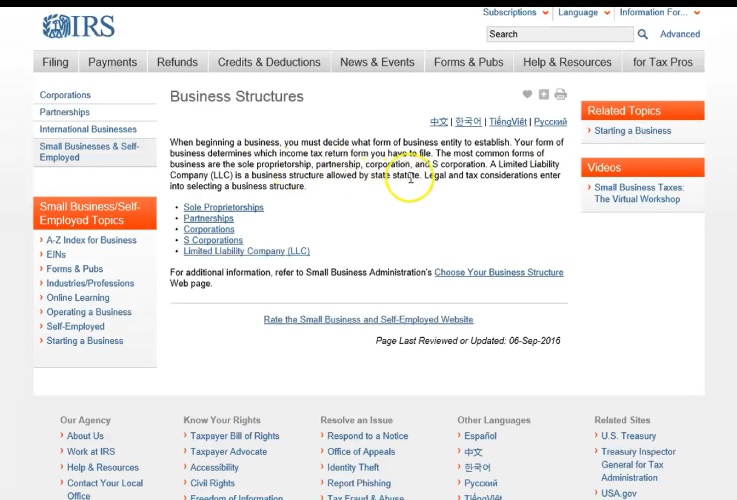The height and width of the screenshot is (500, 737).
Task: Open Office of Appeals link
Action: (x=361, y=452)
